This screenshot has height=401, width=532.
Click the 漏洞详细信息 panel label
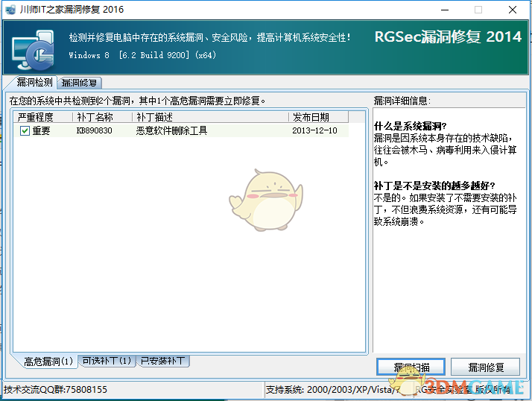(402, 101)
